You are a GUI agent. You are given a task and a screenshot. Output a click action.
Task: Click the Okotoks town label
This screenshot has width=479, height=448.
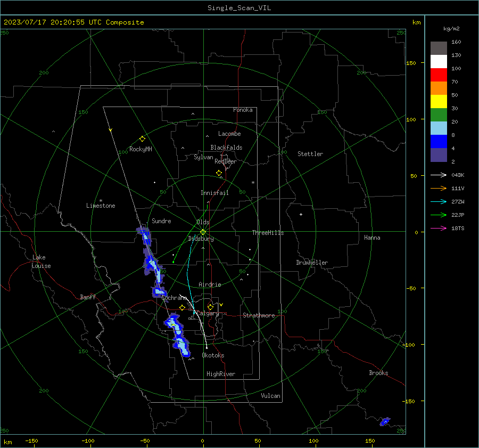213,355
